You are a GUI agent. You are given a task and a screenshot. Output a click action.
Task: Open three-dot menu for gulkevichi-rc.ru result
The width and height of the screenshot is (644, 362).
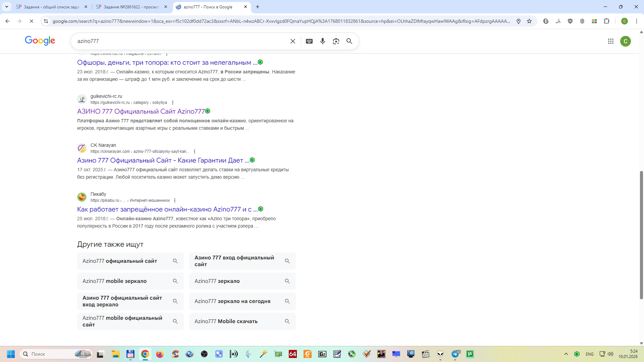[x=173, y=103]
